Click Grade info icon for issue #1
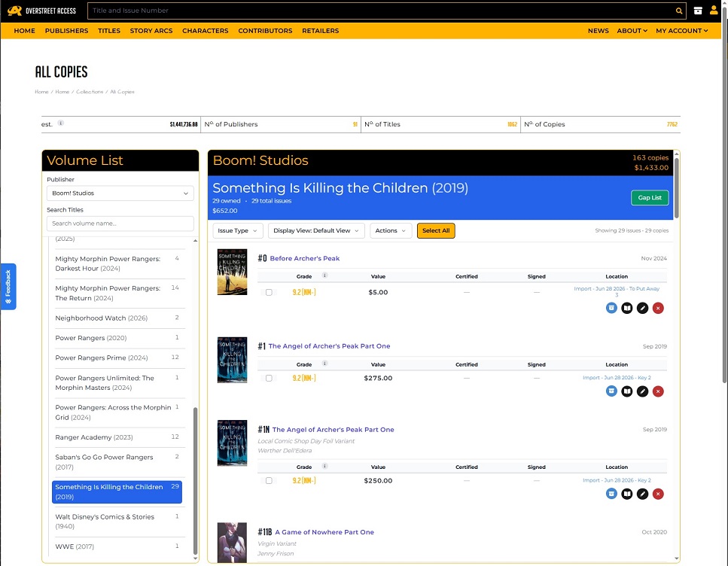This screenshot has width=728, height=566. tap(325, 364)
